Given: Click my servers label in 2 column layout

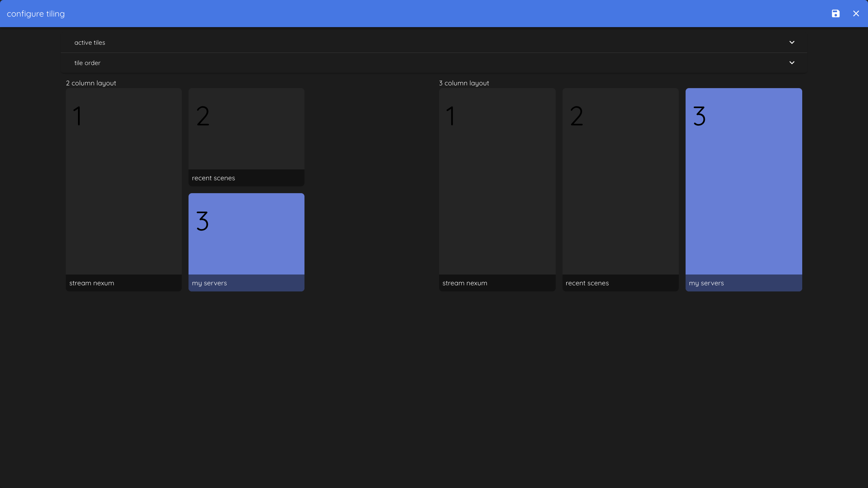Looking at the screenshot, I should click(x=209, y=283).
